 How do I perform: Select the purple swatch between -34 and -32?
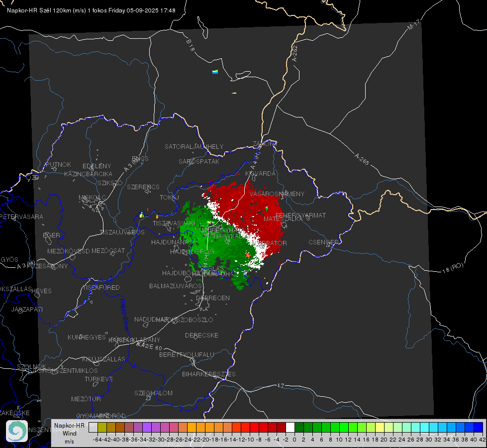[147, 428]
